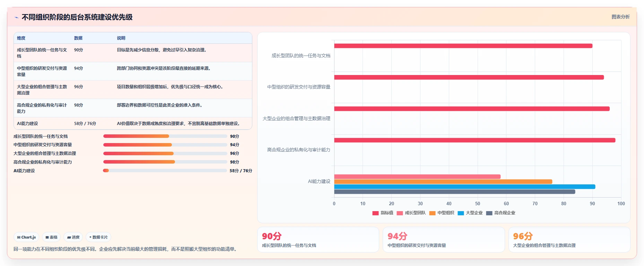Click table cell 中型组织的研发交付与资源容量
Image resolution: width=644 pixels, height=266 pixels.
(42, 71)
